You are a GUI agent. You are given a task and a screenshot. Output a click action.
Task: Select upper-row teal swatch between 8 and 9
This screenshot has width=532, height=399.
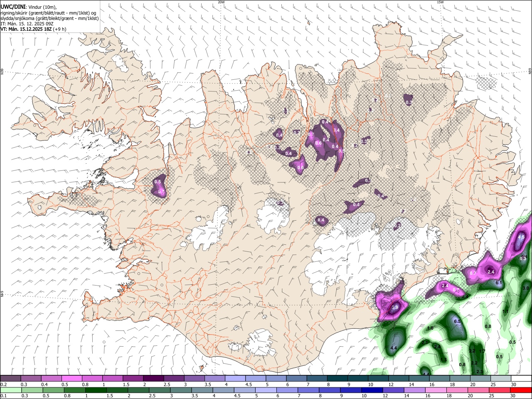[x=337, y=379]
